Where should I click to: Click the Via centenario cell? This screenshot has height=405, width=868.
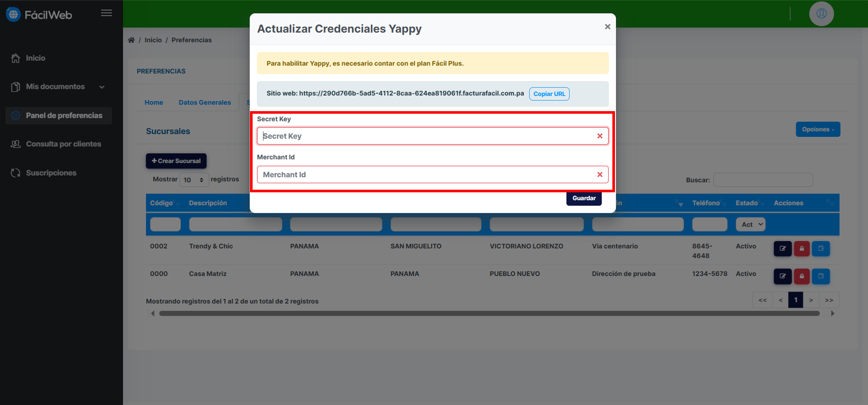(615, 246)
